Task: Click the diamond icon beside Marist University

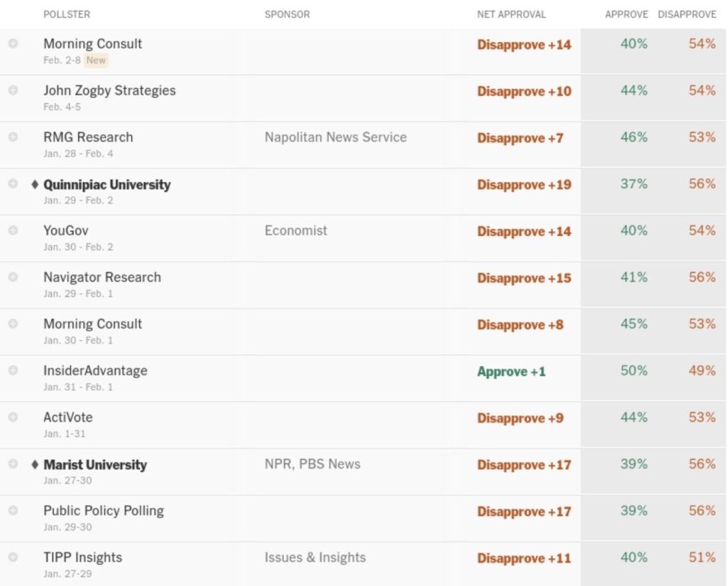Action: (35, 465)
